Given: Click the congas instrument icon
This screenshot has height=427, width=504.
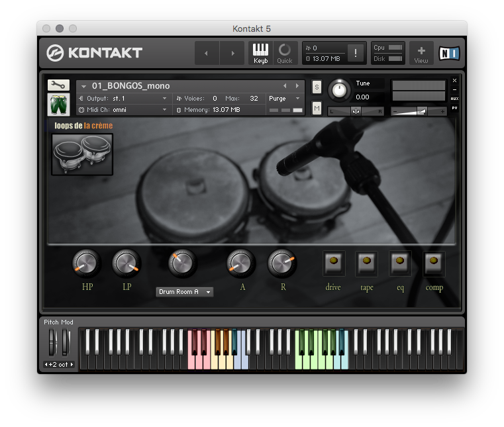Looking at the screenshot, I should [x=58, y=105].
